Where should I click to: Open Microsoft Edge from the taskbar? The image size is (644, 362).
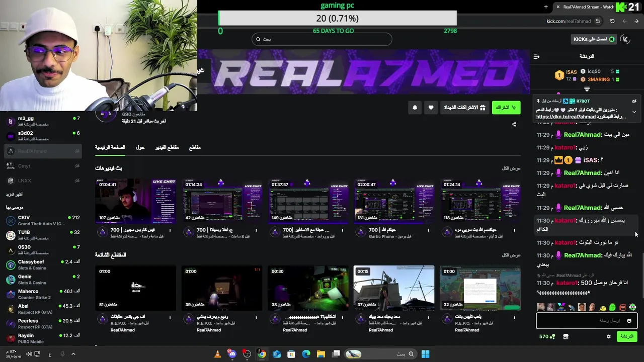306,354
